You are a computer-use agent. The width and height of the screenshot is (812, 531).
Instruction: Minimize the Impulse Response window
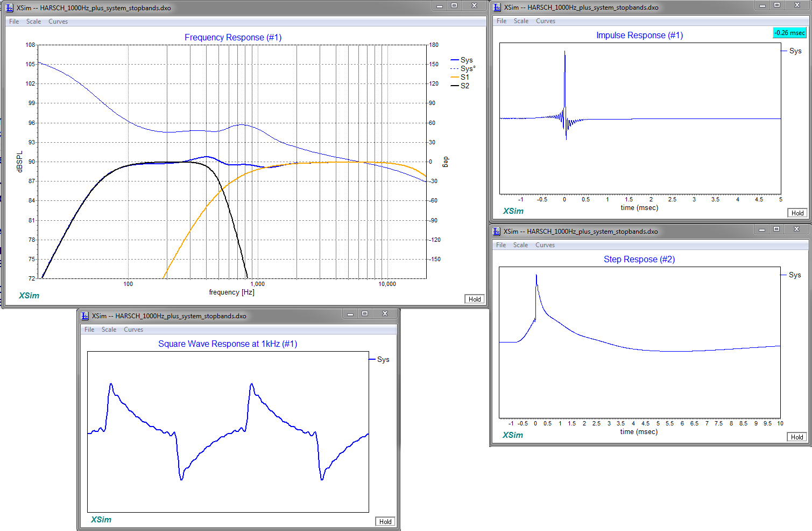click(762, 5)
